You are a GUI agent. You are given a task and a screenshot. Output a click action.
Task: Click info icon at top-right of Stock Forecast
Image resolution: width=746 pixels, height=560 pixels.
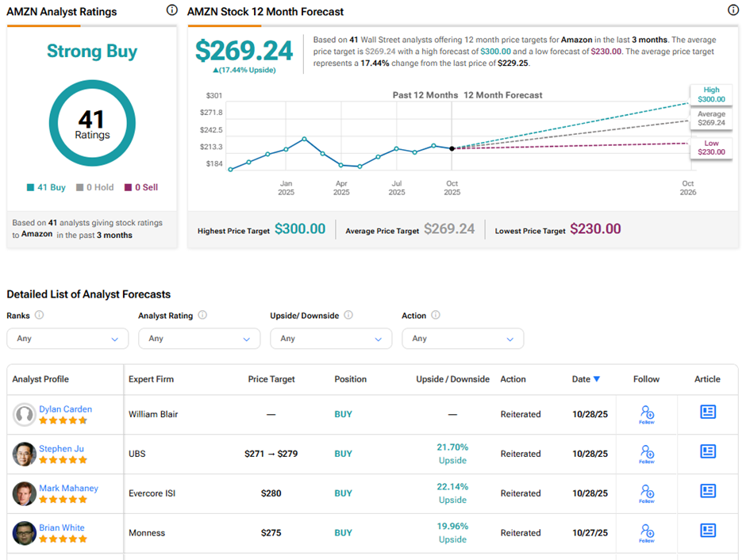(x=733, y=10)
